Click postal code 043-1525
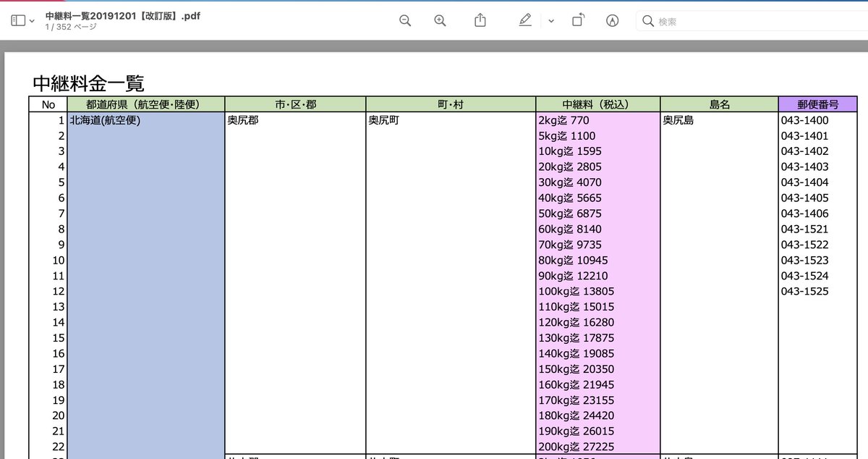The image size is (868, 459). [805, 291]
